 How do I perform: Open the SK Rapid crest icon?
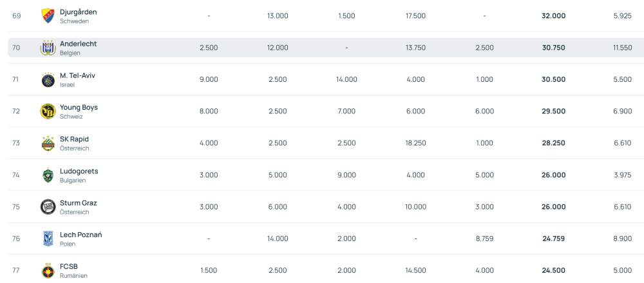pyautogui.click(x=48, y=143)
